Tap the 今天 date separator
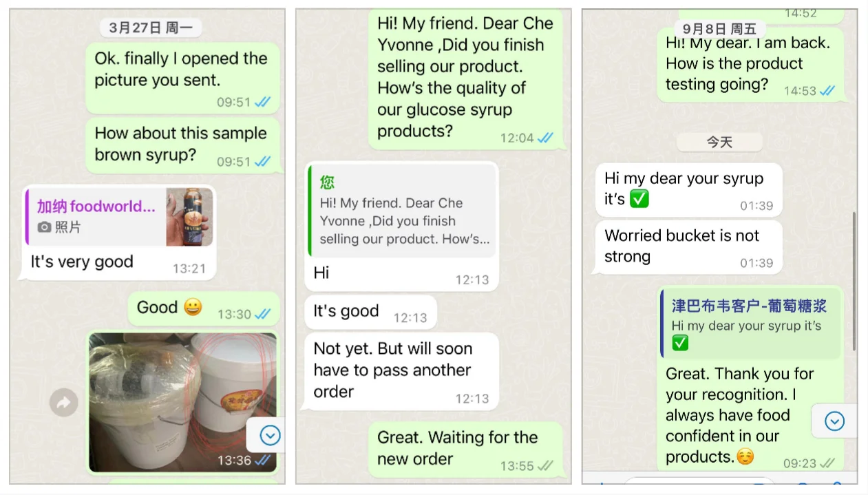 [x=719, y=142]
